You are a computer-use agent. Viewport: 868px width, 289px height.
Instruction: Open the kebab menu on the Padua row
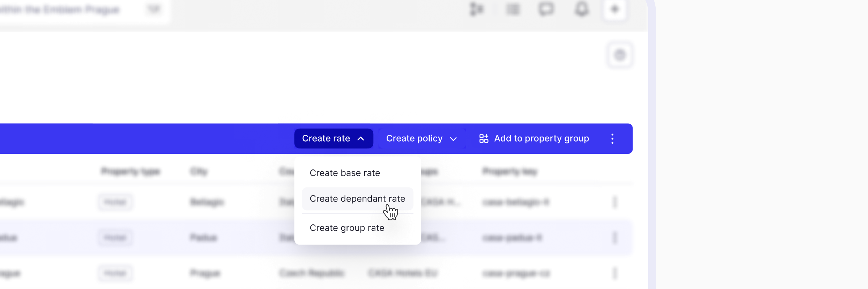615,238
